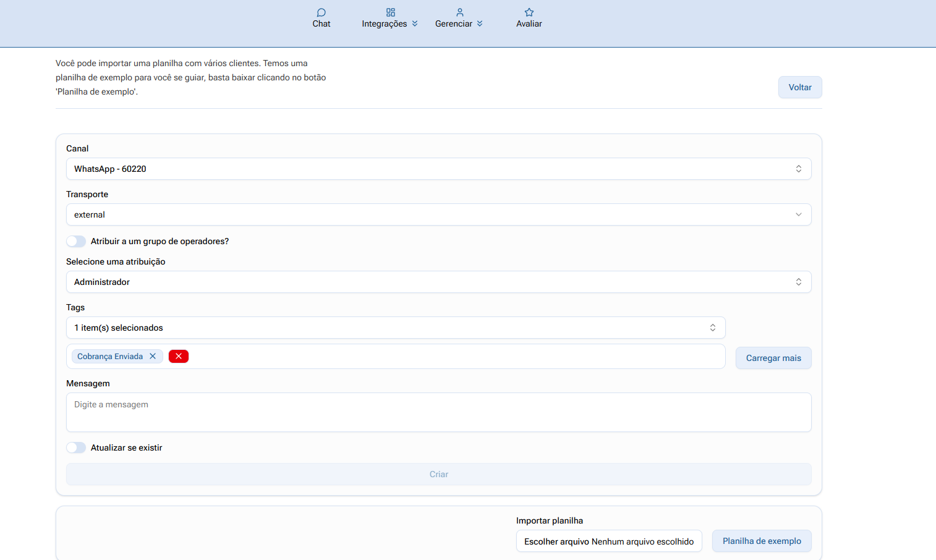Download the Planilha de exemplo
The height and width of the screenshot is (560, 936).
pos(761,541)
